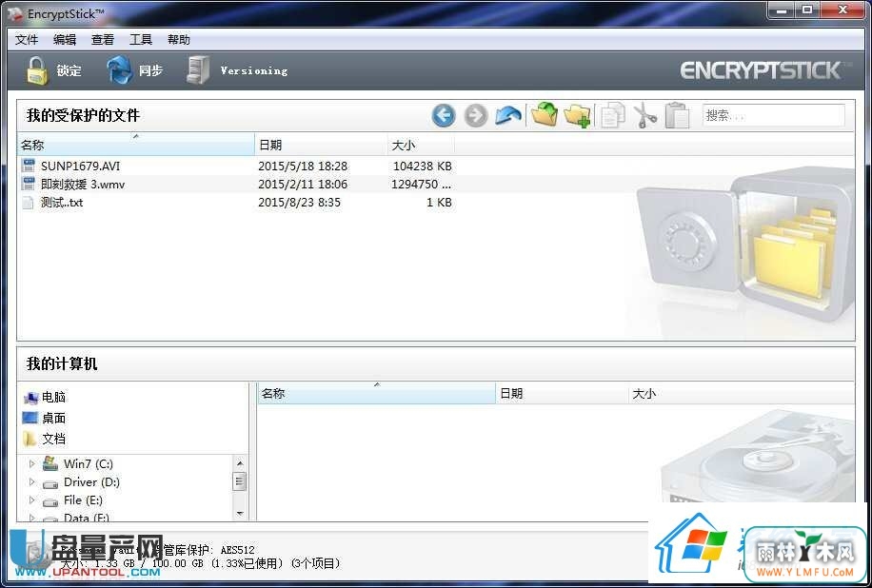Click the drive tree scrollbar up arrow

point(240,462)
